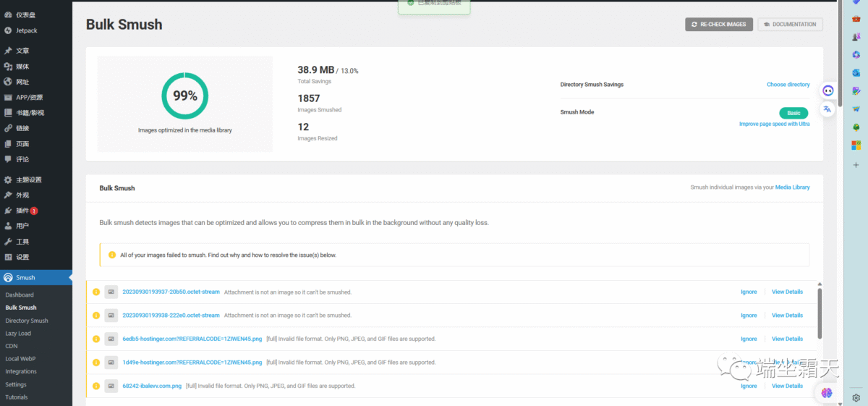Expand the 设置 settings menu

click(22, 257)
